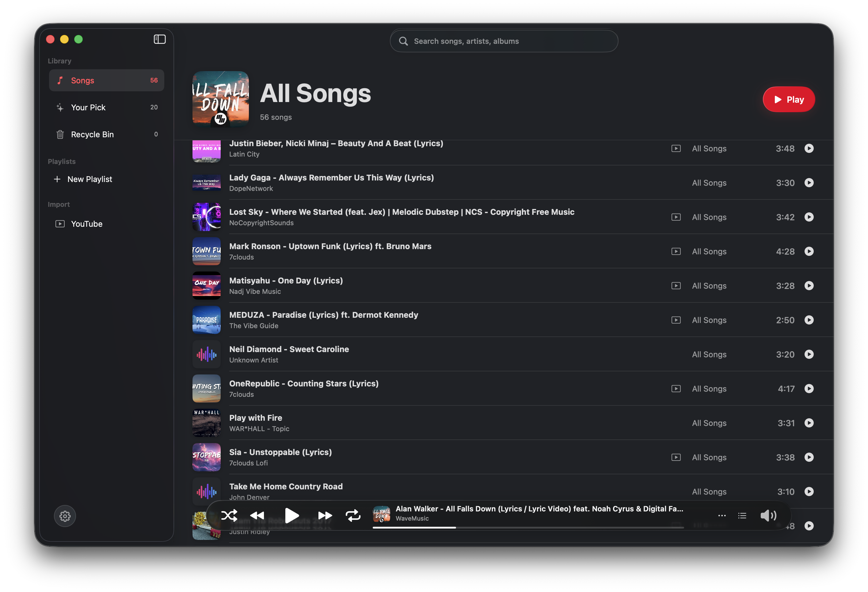
Task: Select Mark Ronson - Uptown Funk title
Action: point(330,246)
